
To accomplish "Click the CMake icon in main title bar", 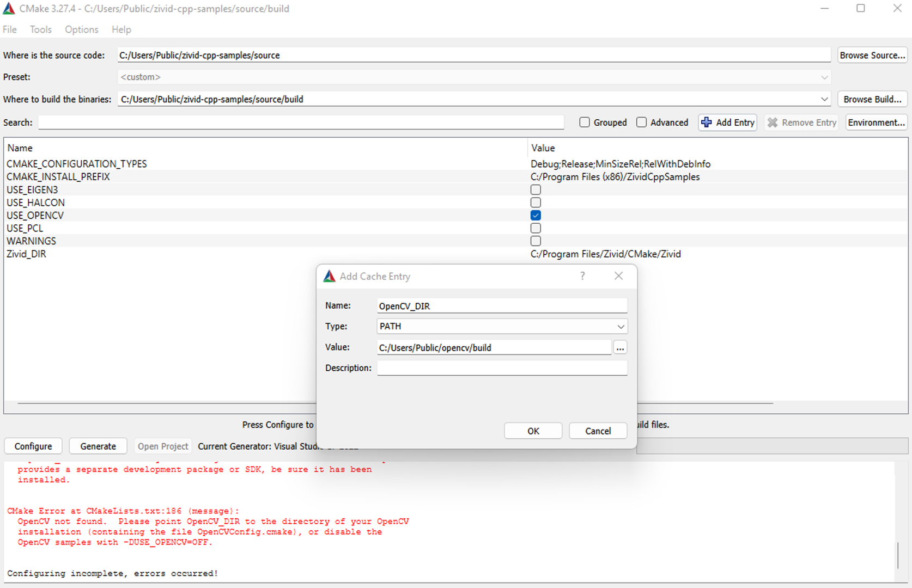I will click(9, 9).
